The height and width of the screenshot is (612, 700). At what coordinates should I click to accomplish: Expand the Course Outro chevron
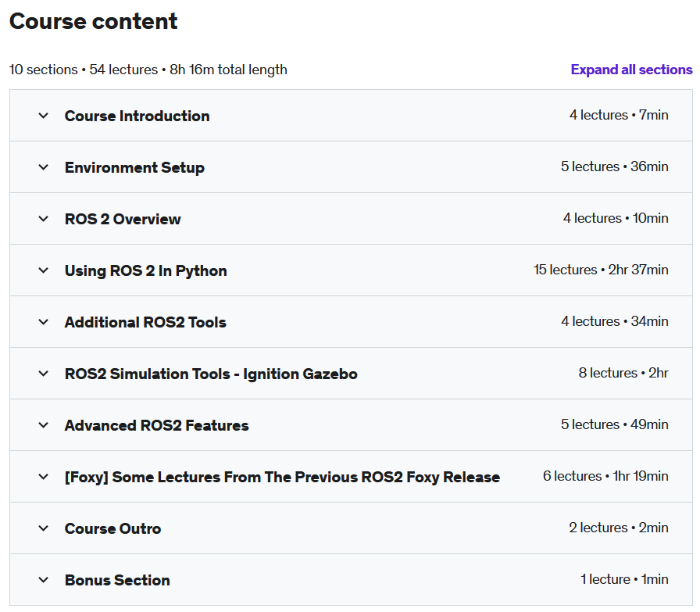click(x=43, y=528)
